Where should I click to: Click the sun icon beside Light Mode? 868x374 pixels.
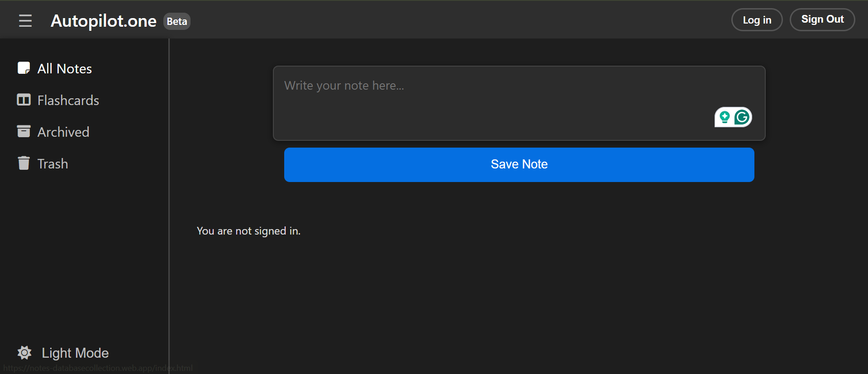tap(24, 353)
